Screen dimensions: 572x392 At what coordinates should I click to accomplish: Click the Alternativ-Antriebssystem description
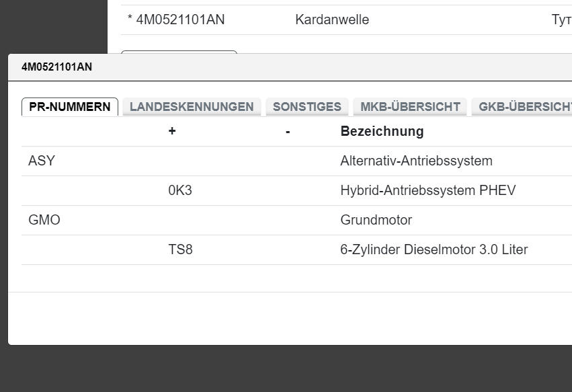tap(416, 161)
